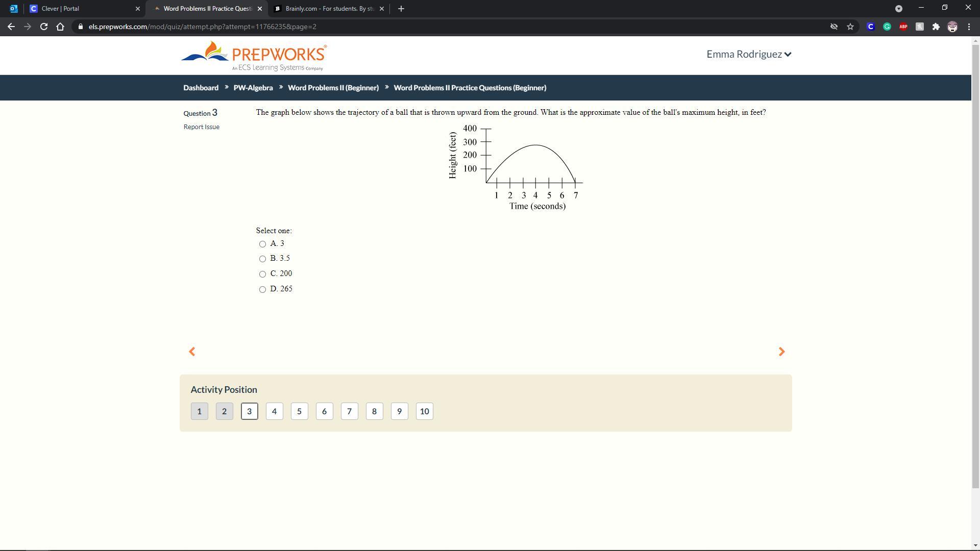Click the Grammarly extension icon
Viewport: 980px width, 551px height.
[x=887, y=27]
